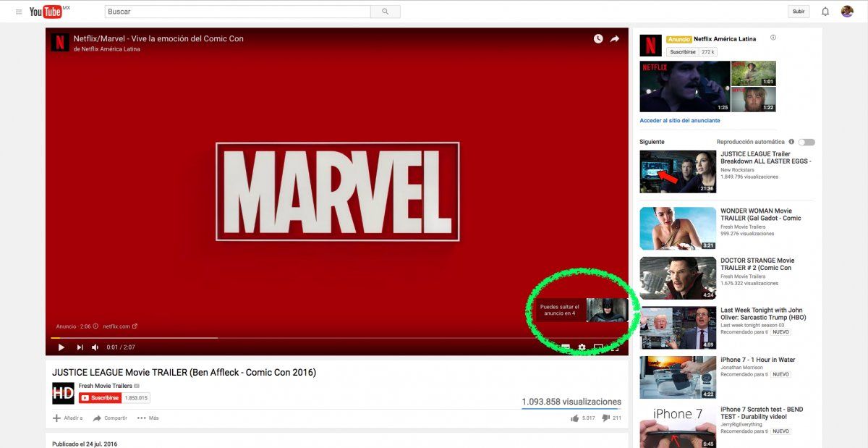Open the hamburger guide menu
The width and height of the screenshot is (868, 448).
[19, 11]
